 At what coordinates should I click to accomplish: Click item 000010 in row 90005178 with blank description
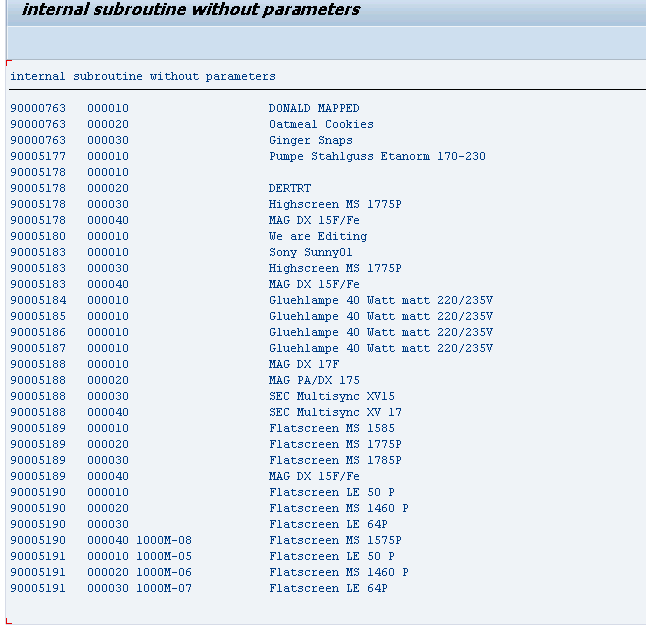pos(108,172)
